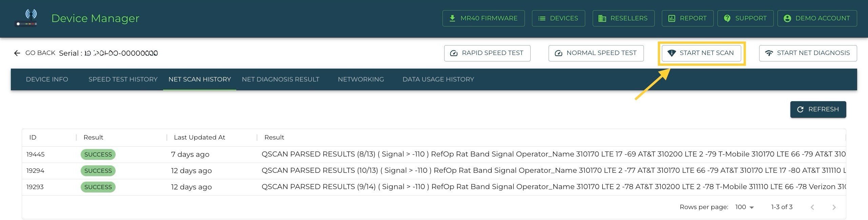The width and height of the screenshot is (868, 220).
Task: Switch to the Device Info tab
Action: pos(47,79)
